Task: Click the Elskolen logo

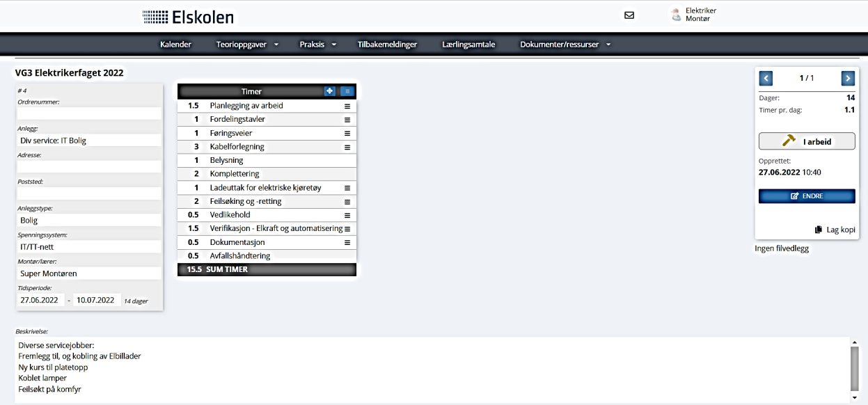Action: (188, 17)
